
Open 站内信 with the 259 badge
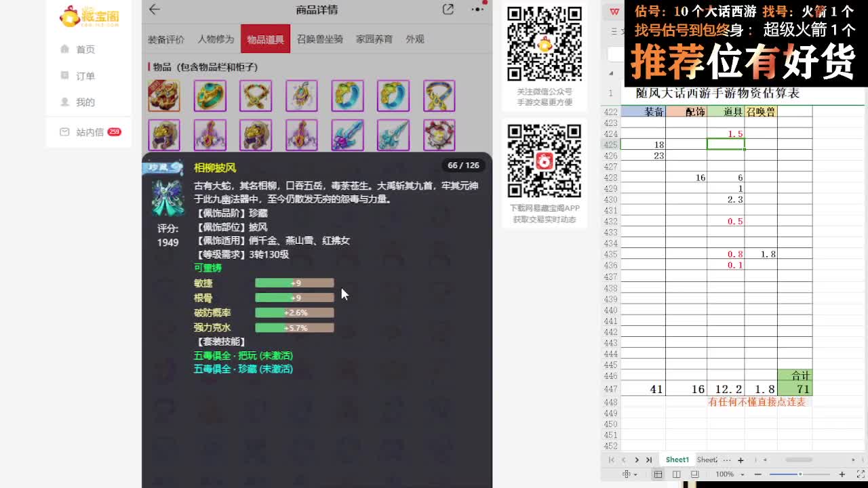(88, 131)
